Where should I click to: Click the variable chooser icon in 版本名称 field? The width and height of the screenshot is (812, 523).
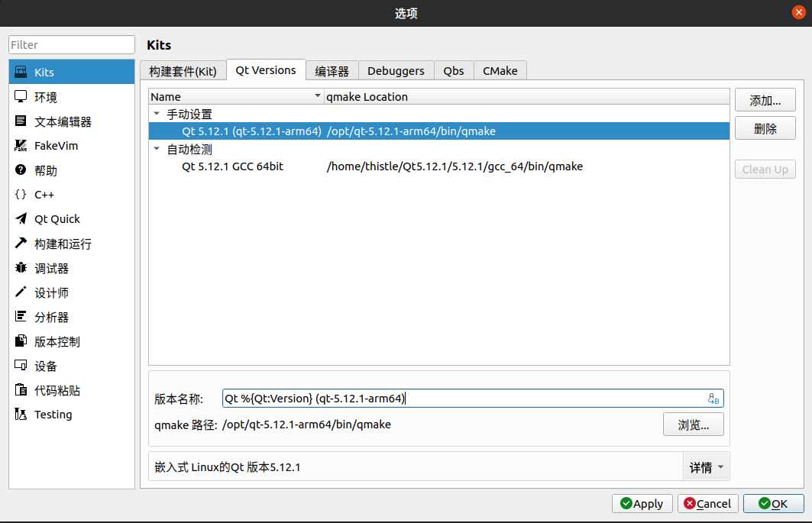(x=713, y=399)
